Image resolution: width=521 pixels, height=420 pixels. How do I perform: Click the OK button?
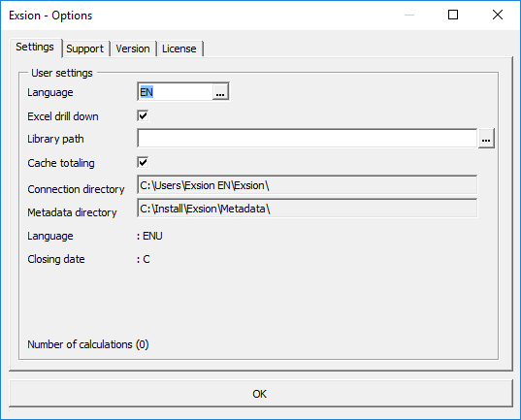tap(260, 394)
